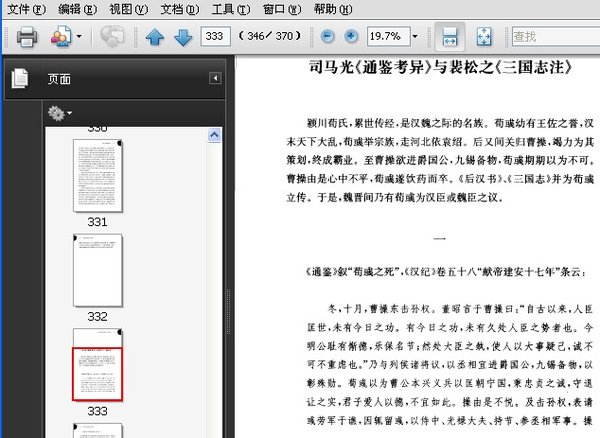Image resolution: width=600 pixels, height=438 pixels.
Task: Click the Pages panel icon in sidebar
Action: [x=20, y=79]
